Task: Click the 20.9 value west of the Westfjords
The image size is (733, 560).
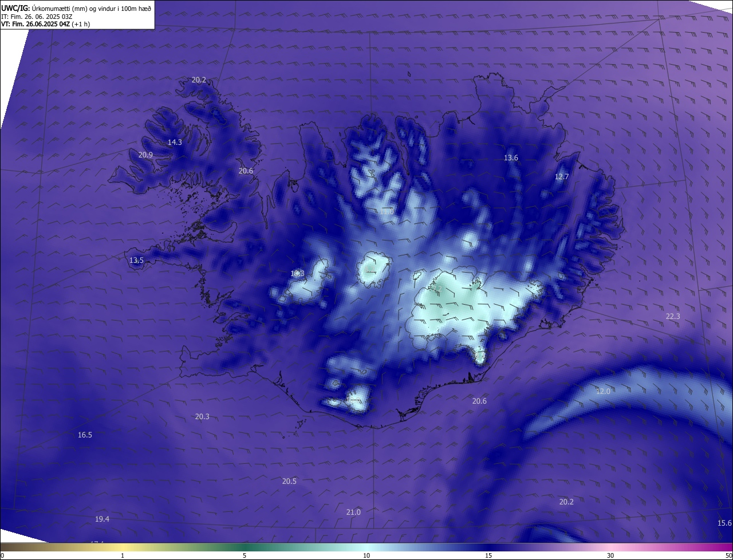Action: (x=145, y=155)
